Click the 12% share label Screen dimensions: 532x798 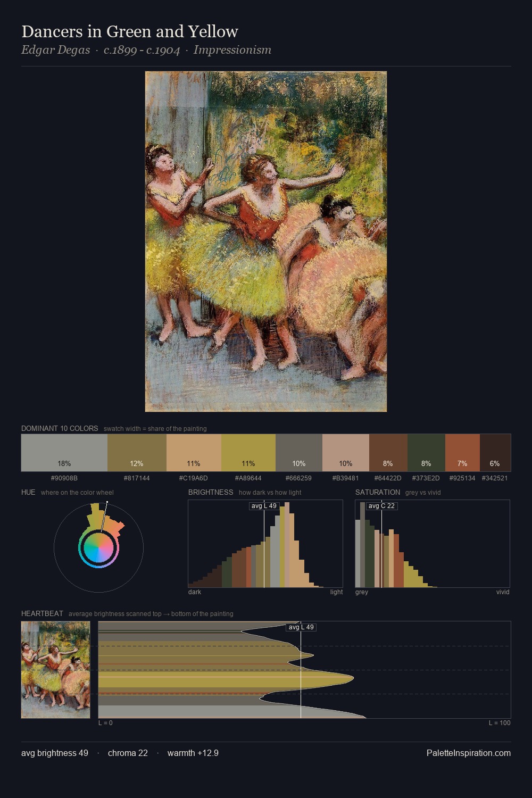pos(137,463)
